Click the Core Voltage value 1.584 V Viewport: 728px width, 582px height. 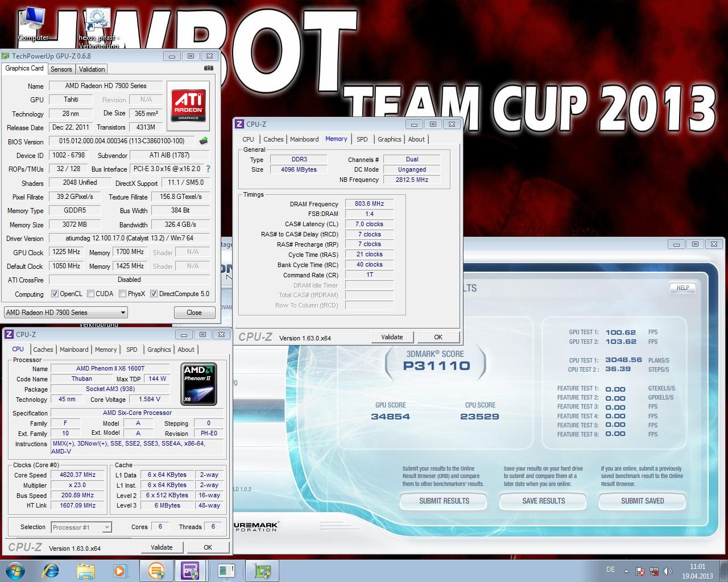click(x=150, y=399)
